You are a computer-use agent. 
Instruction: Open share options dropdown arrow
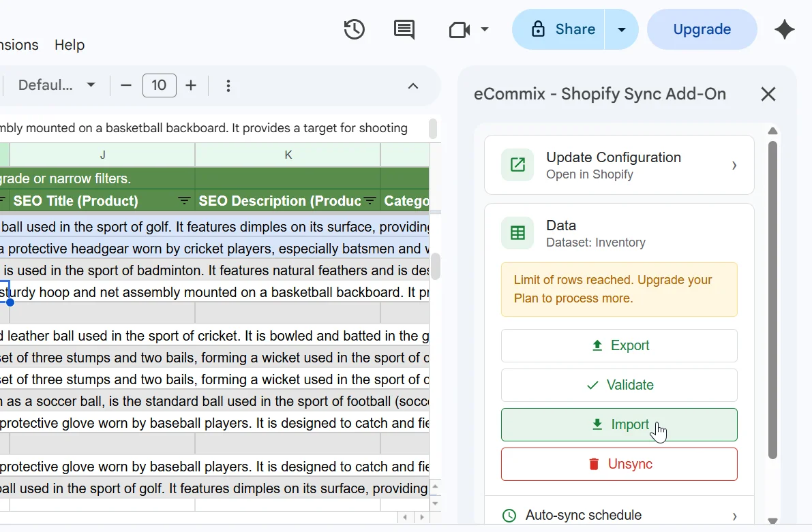click(621, 29)
